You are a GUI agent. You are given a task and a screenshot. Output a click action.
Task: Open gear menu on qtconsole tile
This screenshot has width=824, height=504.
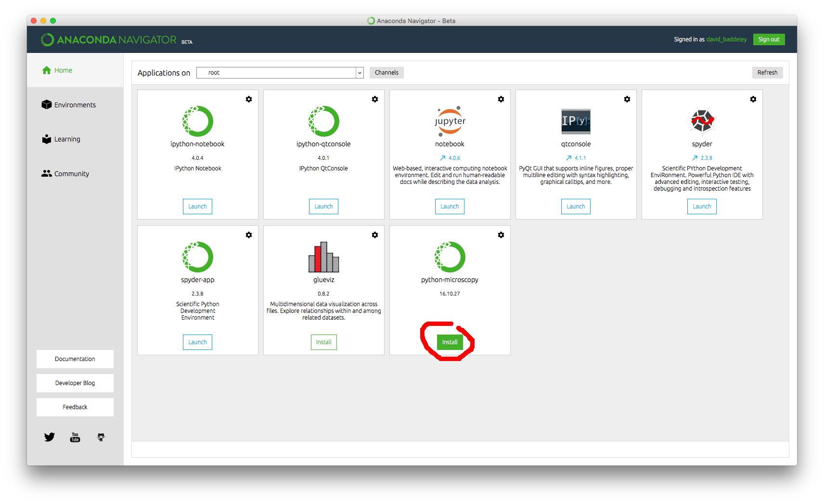click(x=627, y=99)
